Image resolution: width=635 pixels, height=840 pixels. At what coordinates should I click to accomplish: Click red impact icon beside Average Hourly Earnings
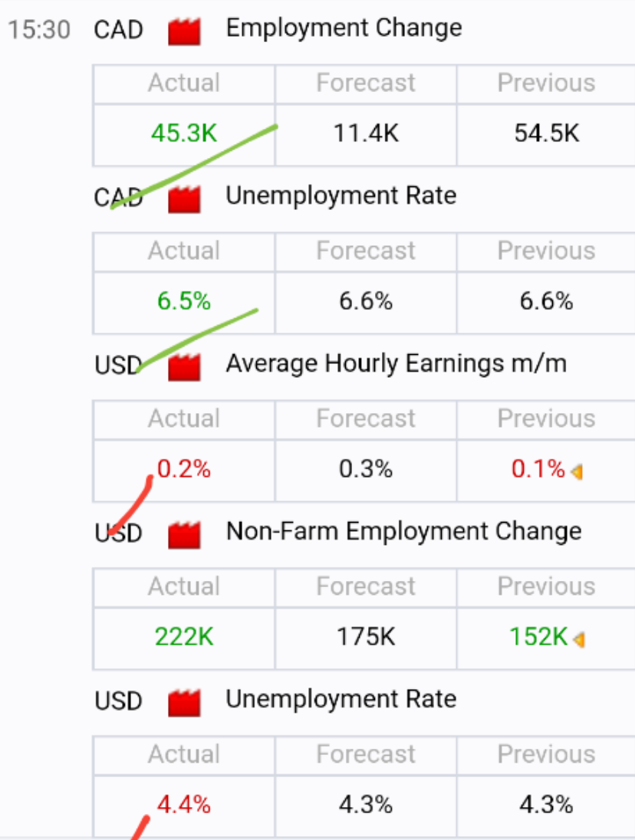[x=184, y=367]
